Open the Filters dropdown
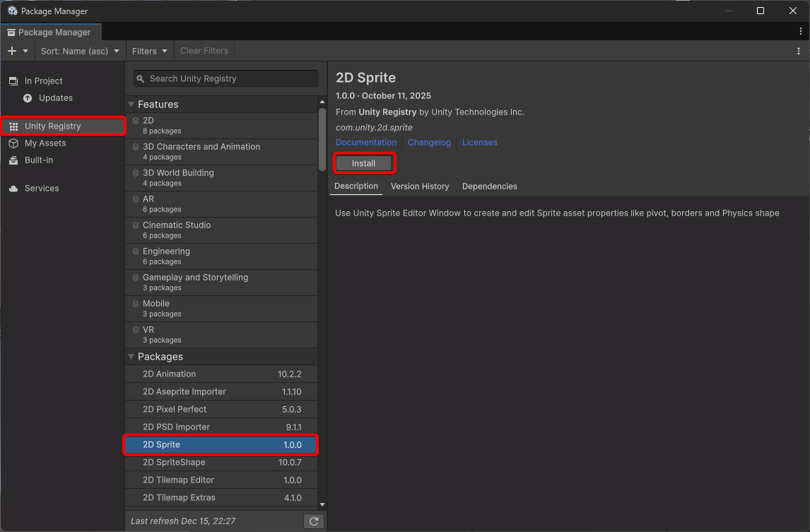Screen dimensions: 810x532 pyautogui.click(x=150, y=51)
